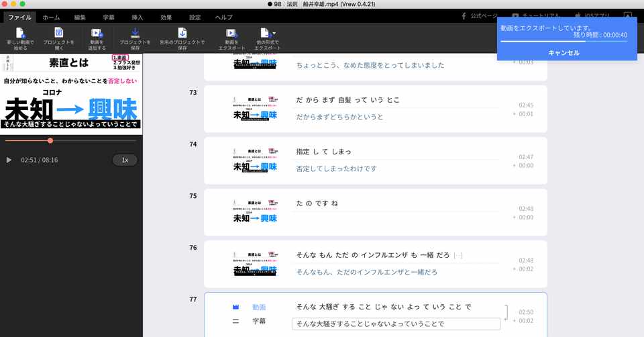
Task: Save project with プロジェクトを保存 icon
Action: click(135, 33)
